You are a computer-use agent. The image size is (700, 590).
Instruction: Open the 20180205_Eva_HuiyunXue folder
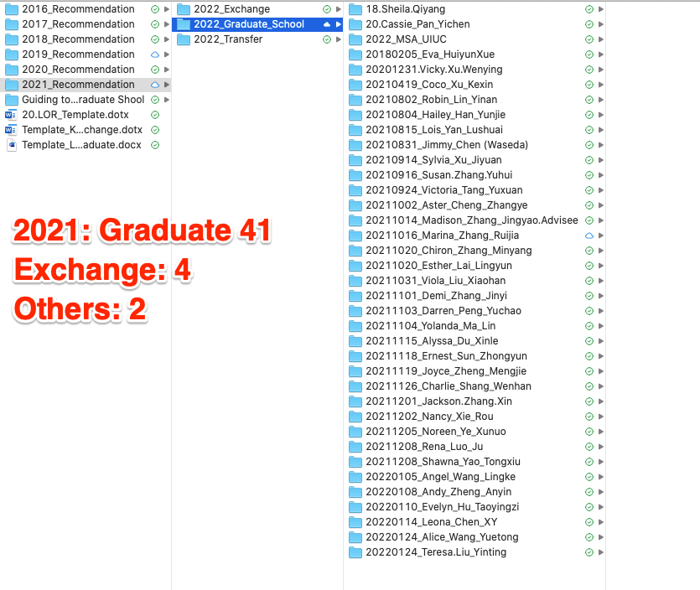[x=476, y=54]
